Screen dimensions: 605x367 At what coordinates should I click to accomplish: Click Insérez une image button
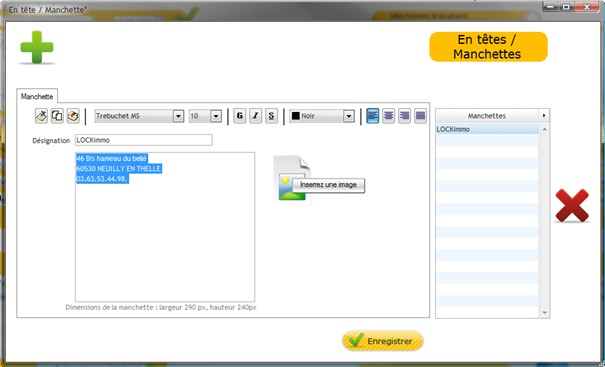click(328, 185)
